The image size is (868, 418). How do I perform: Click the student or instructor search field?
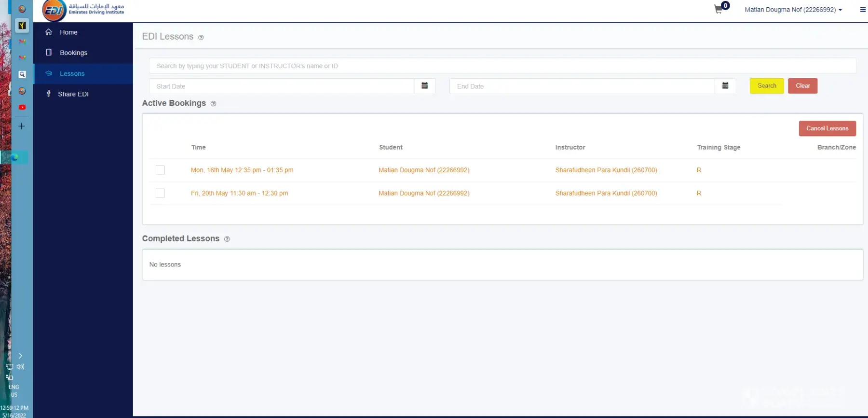coord(502,66)
